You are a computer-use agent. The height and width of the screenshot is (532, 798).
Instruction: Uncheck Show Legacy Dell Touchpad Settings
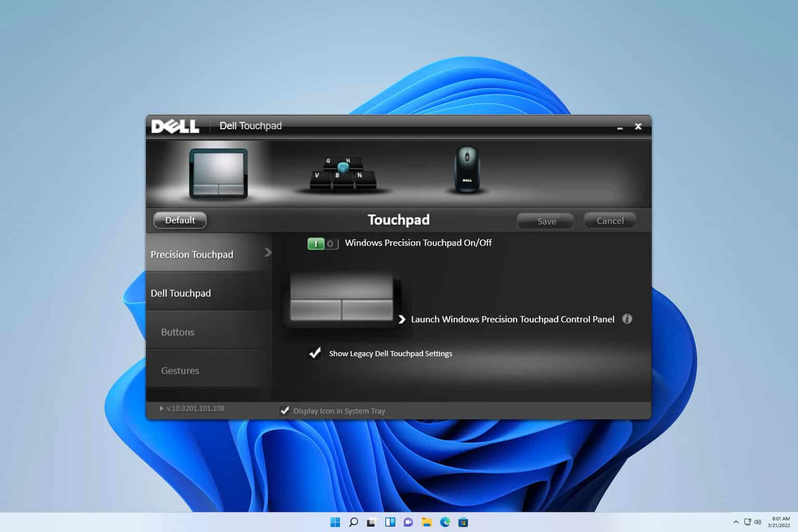click(x=315, y=353)
